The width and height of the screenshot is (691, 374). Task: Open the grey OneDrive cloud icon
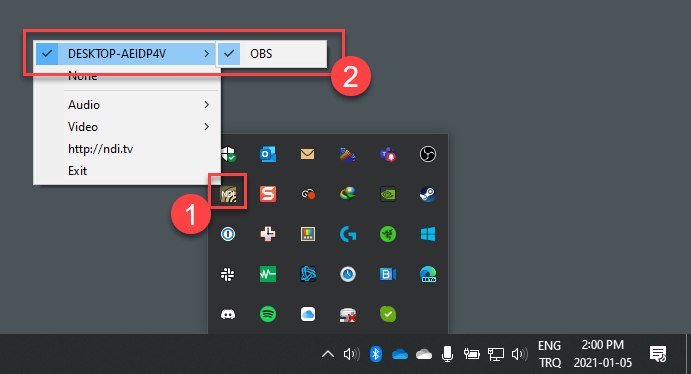(x=424, y=354)
